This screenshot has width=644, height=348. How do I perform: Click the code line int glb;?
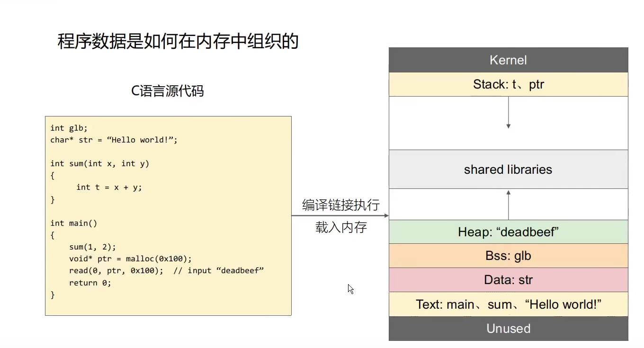tap(69, 128)
